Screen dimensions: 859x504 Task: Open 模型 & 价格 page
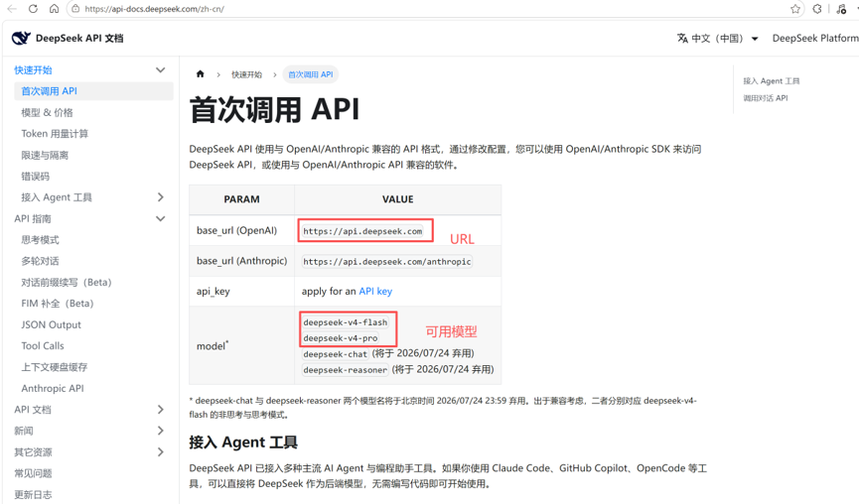point(47,112)
